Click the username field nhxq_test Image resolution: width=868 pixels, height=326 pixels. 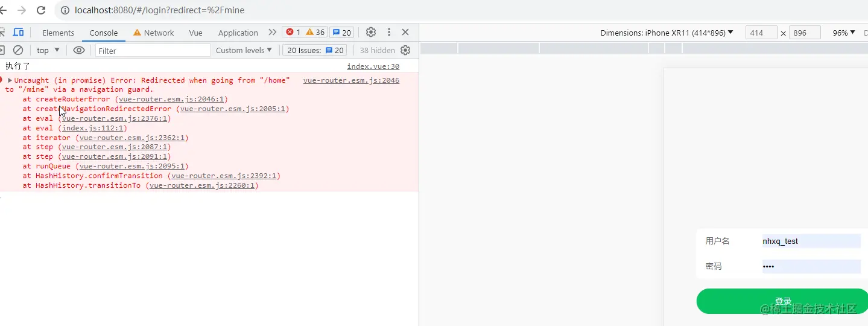click(x=811, y=241)
